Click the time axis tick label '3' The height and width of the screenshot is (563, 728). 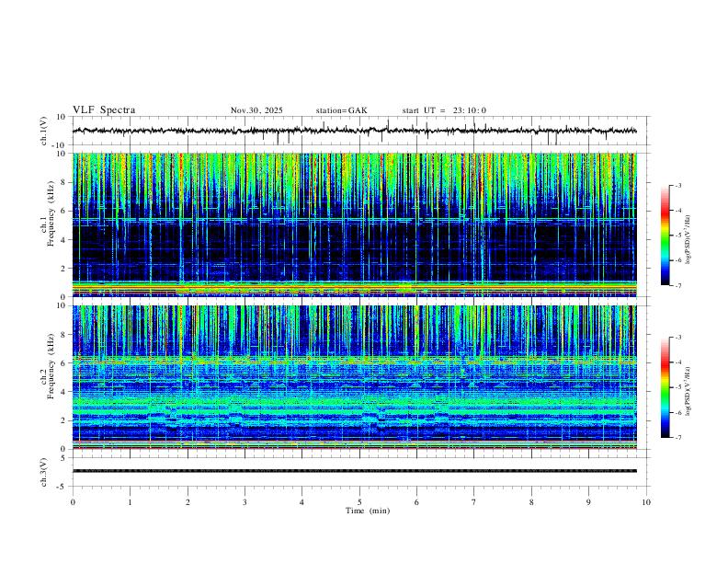245,502
